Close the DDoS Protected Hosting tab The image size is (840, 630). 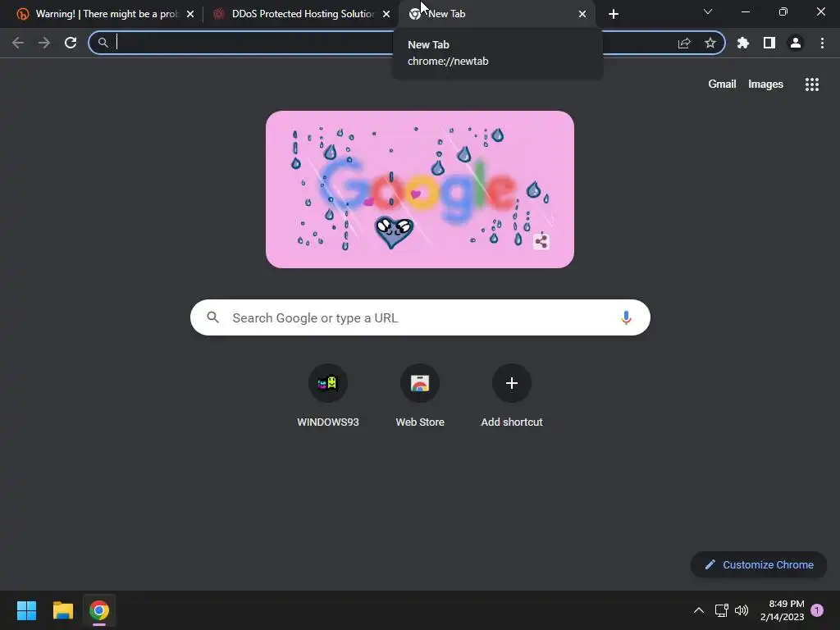click(x=386, y=14)
